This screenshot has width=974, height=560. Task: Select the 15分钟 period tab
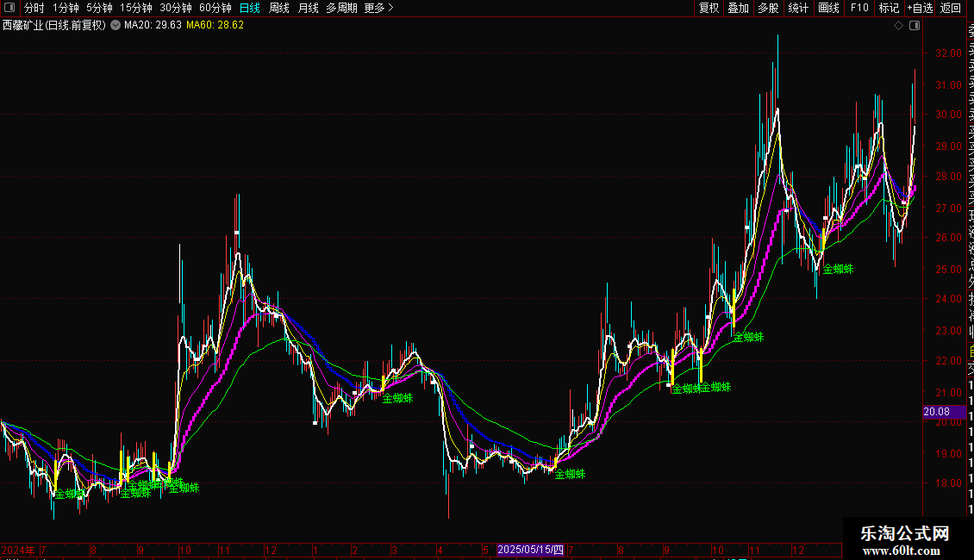tap(136, 8)
